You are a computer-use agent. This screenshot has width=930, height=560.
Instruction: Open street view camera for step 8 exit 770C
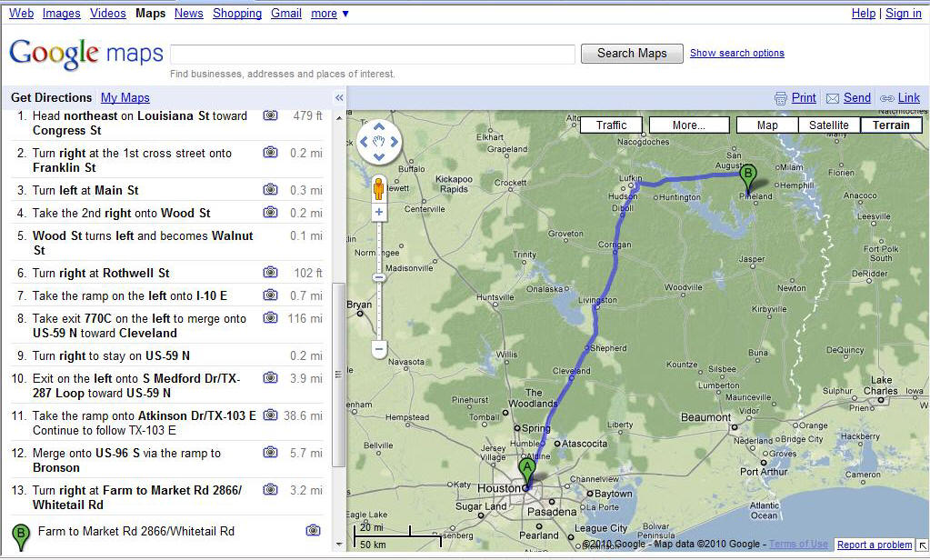[x=271, y=318]
